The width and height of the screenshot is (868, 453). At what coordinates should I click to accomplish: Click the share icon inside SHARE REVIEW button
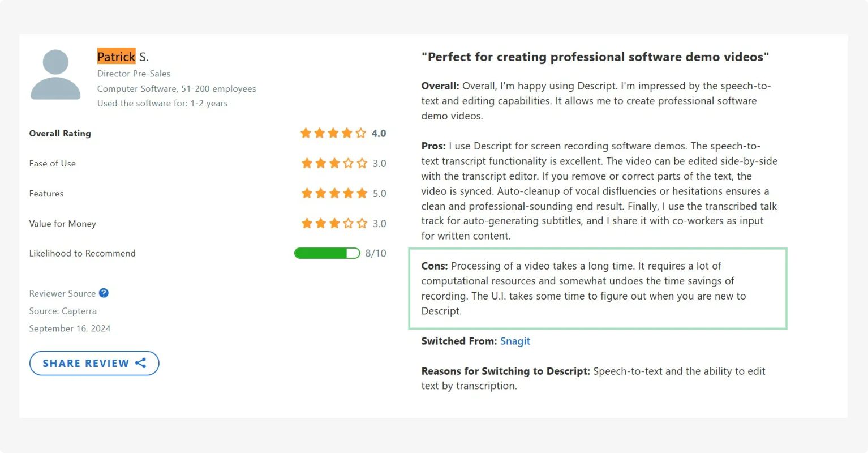141,363
